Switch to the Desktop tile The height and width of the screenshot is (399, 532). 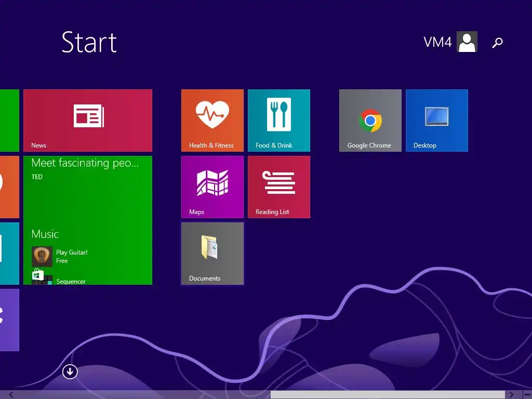pyautogui.click(x=436, y=121)
